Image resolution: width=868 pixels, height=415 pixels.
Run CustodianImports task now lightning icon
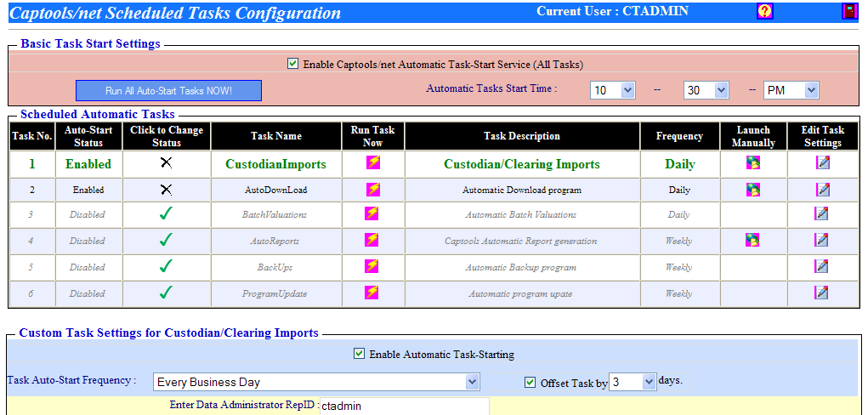(373, 162)
